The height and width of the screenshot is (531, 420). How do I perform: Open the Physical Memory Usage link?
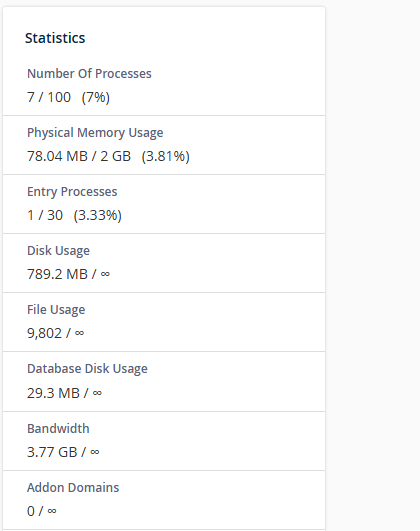click(95, 133)
